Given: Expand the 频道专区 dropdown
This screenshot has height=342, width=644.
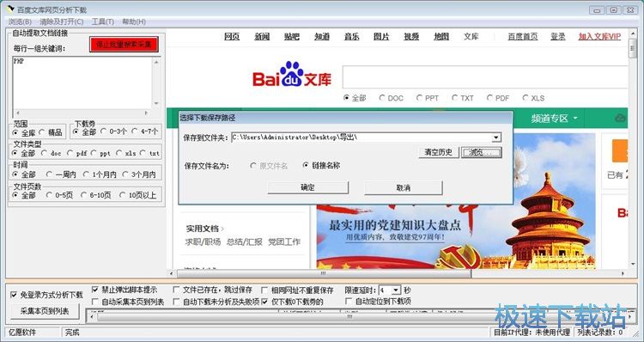Looking at the screenshot, I should pyautogui.click(x=554, y=119).
